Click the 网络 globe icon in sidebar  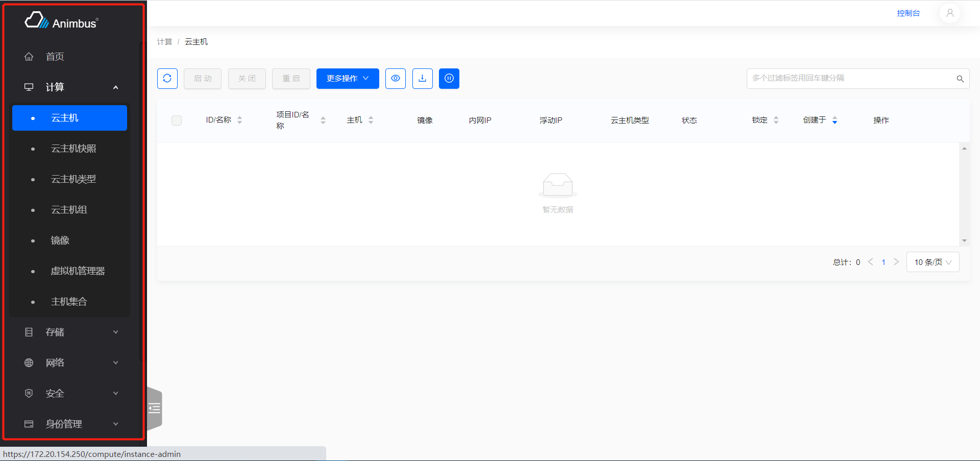click(x=29, y=362)
